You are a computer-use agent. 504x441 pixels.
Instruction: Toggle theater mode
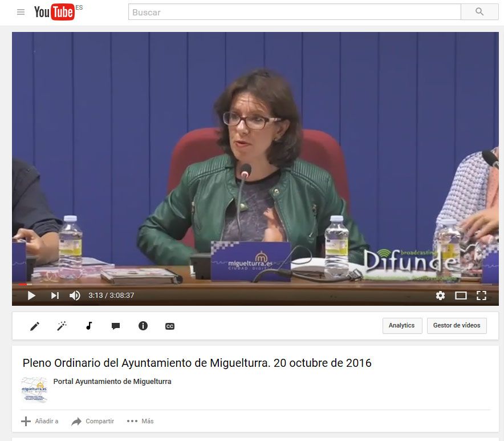461,296
